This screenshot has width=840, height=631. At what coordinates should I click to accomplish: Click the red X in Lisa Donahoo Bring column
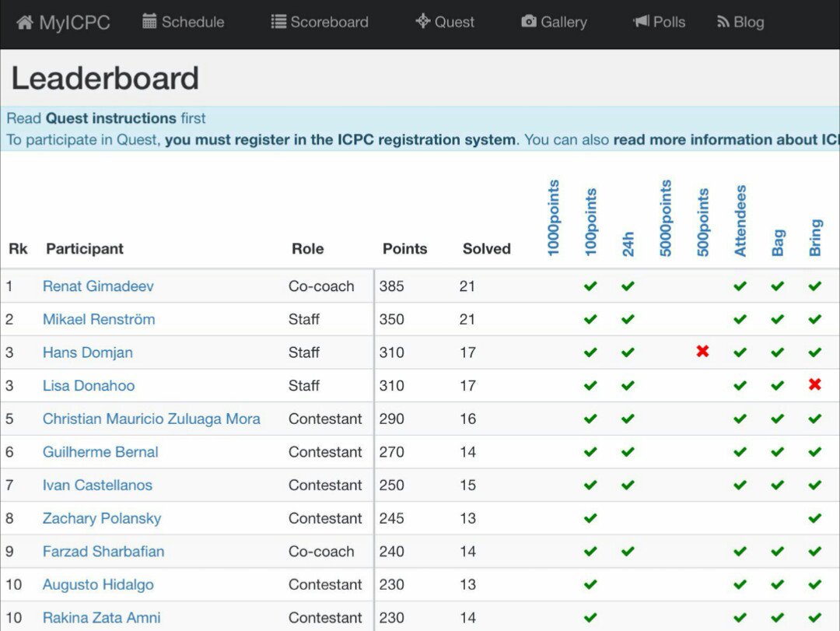coord(815,384)
